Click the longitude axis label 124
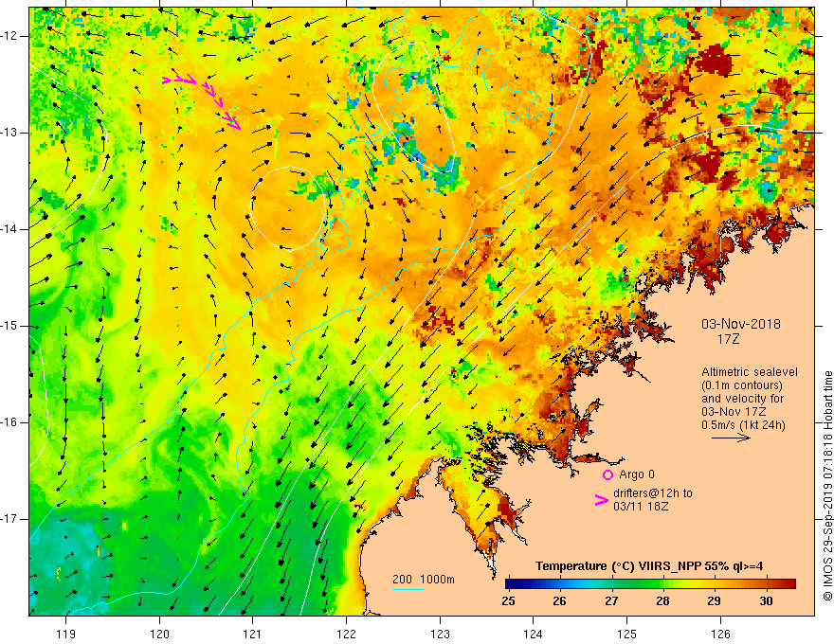The image size is (834, 644). click(534, 634)
